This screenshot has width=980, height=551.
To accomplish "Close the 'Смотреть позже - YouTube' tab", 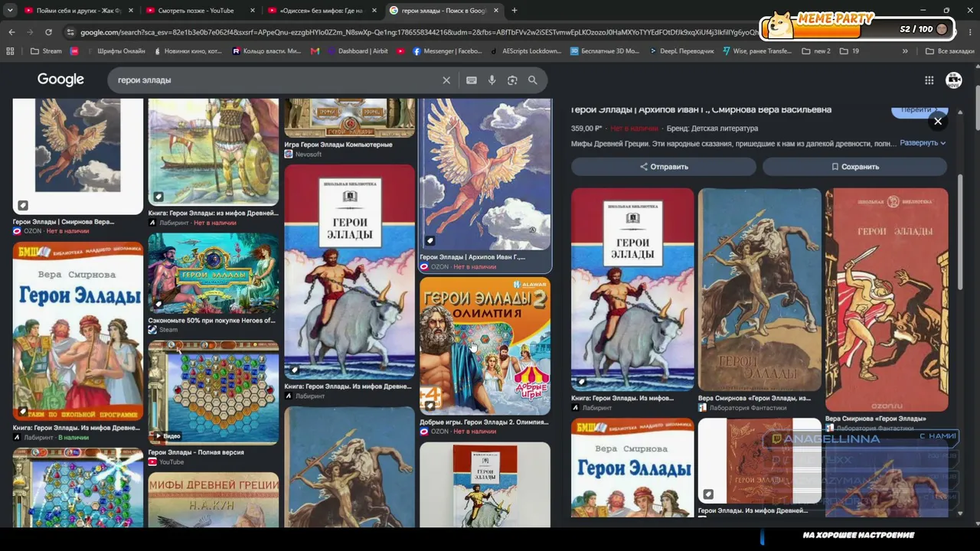I will pyautogui.click(x=252, y=11).
